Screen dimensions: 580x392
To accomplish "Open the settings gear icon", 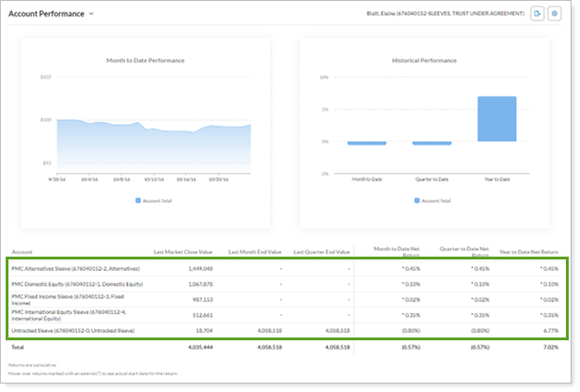I will [x=555, y=14].
